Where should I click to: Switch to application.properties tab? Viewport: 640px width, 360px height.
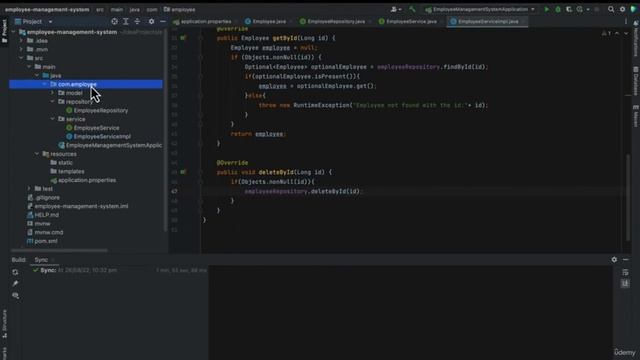[203, 21]
